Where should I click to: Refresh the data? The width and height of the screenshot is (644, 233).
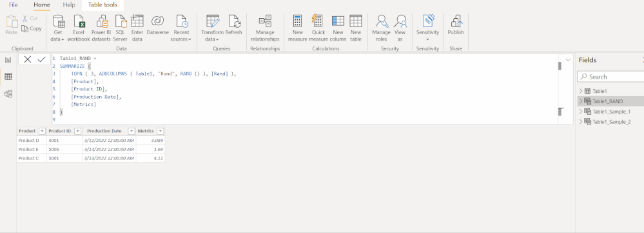click(234, 25)
